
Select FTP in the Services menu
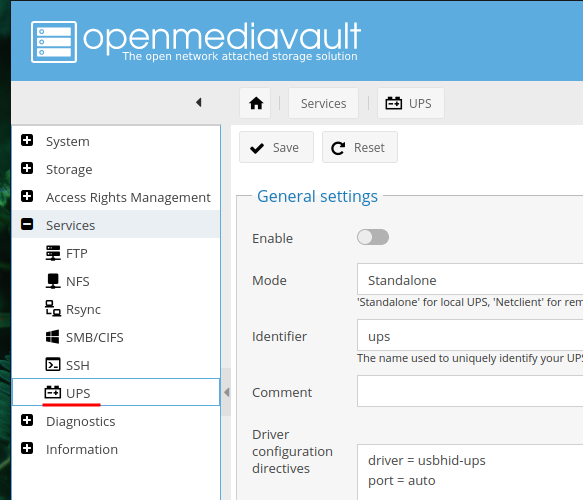click(x=116, y=253)
